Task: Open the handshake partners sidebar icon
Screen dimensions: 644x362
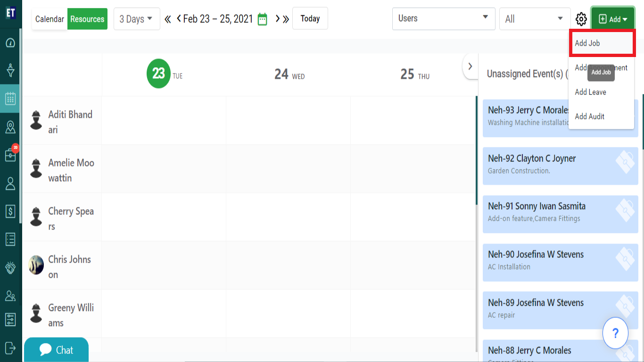Action: pyautogui.click(x=10, y=268)
